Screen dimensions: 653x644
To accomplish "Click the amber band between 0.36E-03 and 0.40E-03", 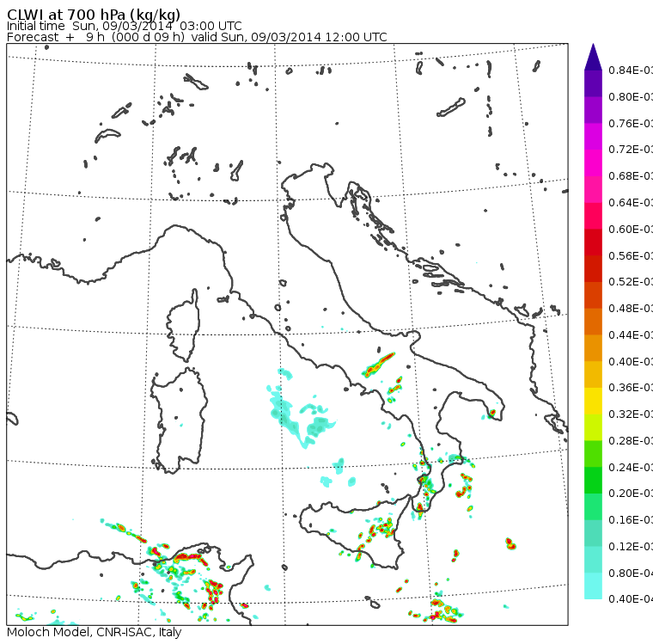I will [x=593, y=375].
